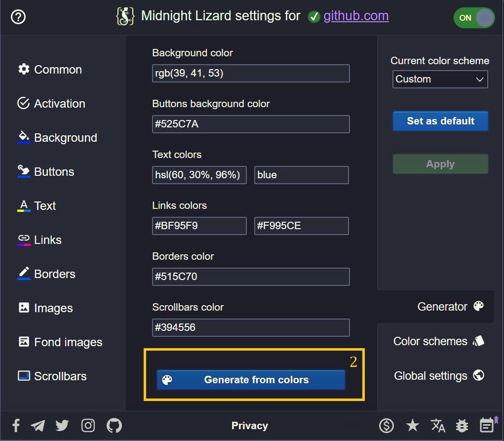
Task: Click the first Text colors field
Action: (x=199, y=175)
